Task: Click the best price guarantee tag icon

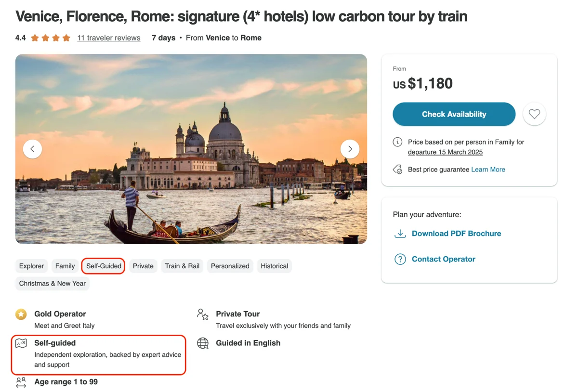Action: tap(397, 170)
